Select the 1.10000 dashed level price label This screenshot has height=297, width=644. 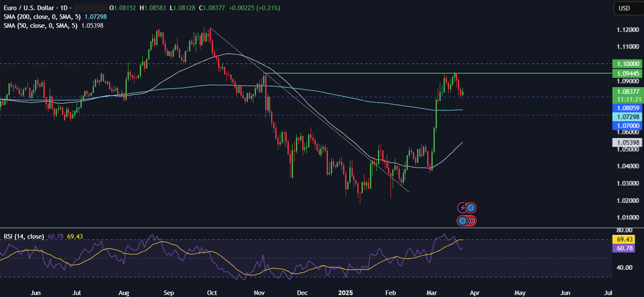628,63
